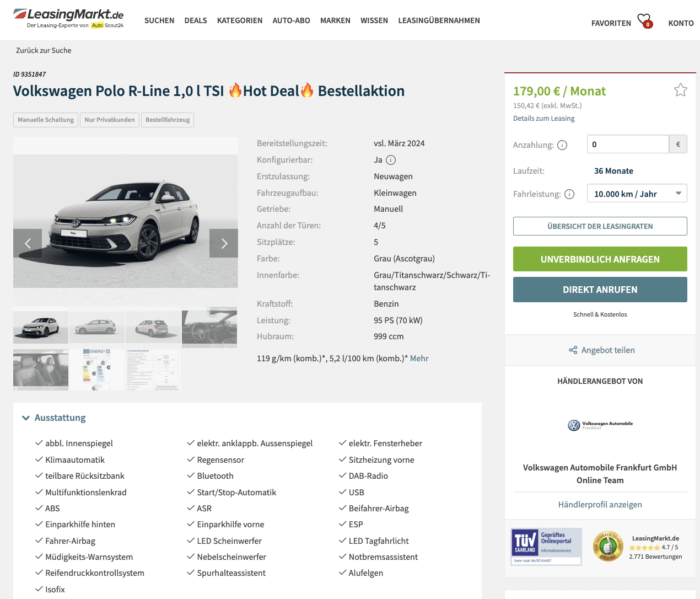Open the eKomi feedback seal badge
The height and width of the screenshot is (599, 700).
pos(608,547)
